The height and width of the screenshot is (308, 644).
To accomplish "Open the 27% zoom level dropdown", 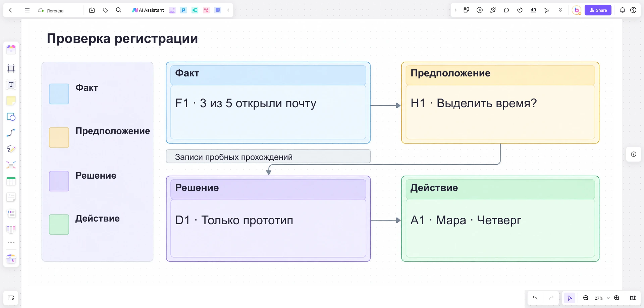I will (x=602, y=298).
